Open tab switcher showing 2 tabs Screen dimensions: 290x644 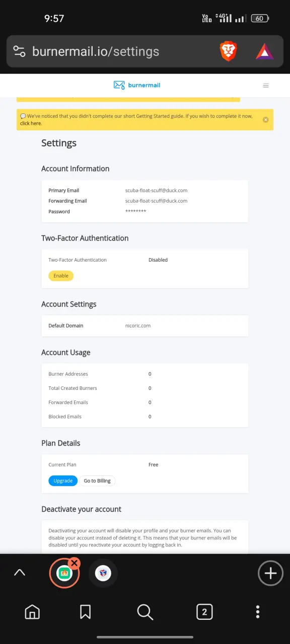[204, 612]
